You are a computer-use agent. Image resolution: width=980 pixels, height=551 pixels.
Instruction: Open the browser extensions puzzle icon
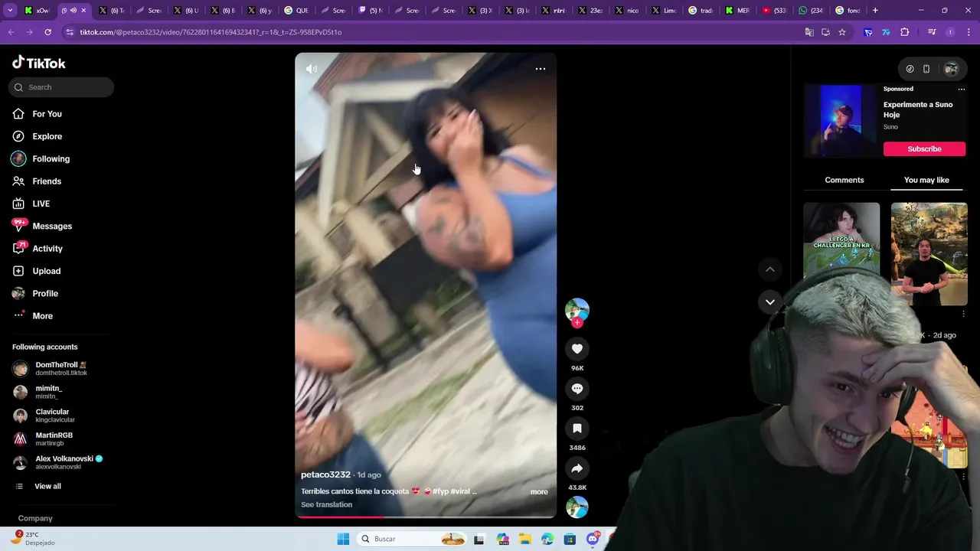pyautogui.click(x=905, y=32)
